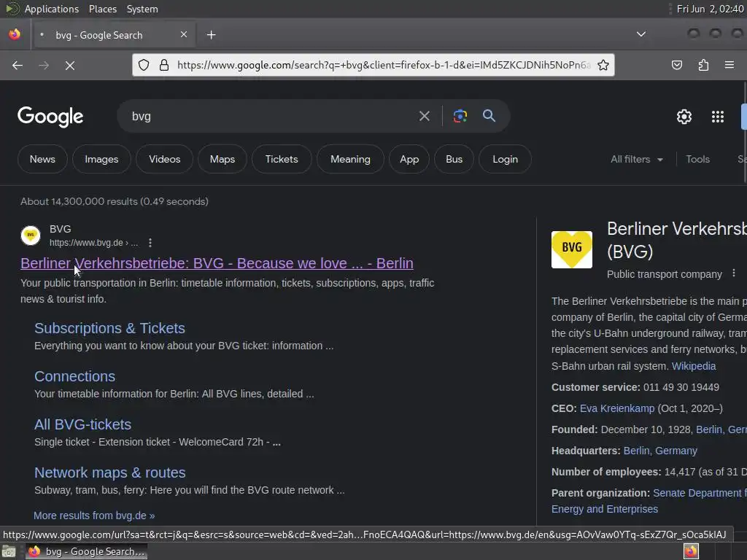The width and height of the screenshot is (747, 560).
Task: Click About 14,300,000 results text
Action: coord(115,201)
